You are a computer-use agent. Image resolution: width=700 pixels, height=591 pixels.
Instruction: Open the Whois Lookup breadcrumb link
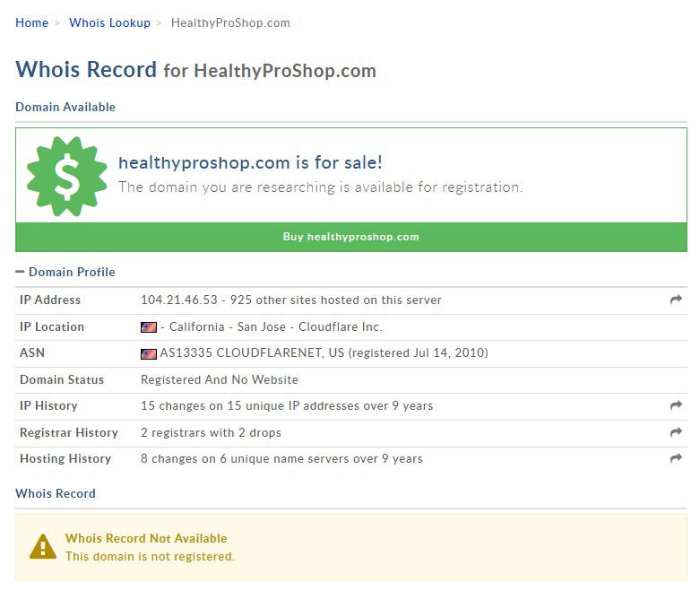[x=109, y=22]
